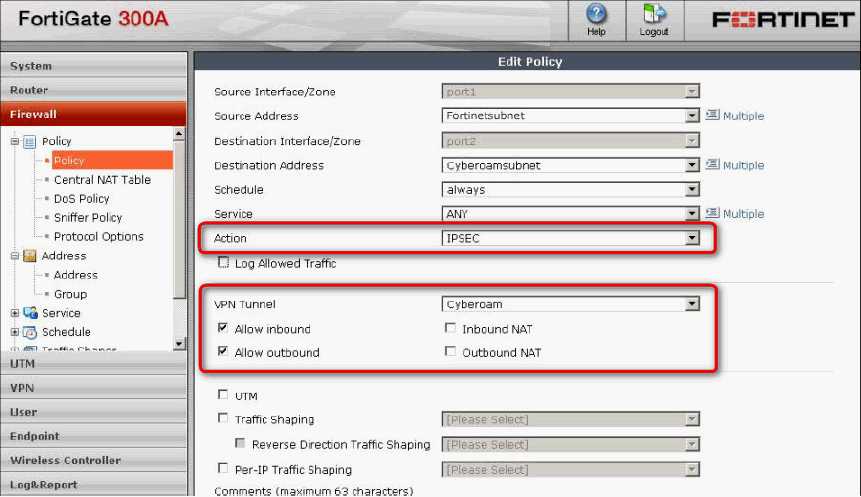The height and width of the screenshot is (497, 861).
Task: Open the Log&Report menu section
Action: coord(93,484)
